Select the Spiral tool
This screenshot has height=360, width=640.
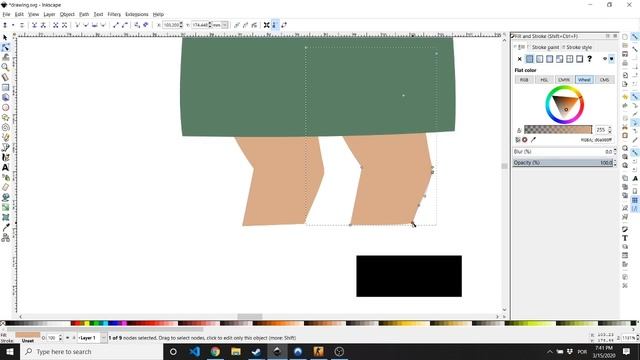[5, 127]
